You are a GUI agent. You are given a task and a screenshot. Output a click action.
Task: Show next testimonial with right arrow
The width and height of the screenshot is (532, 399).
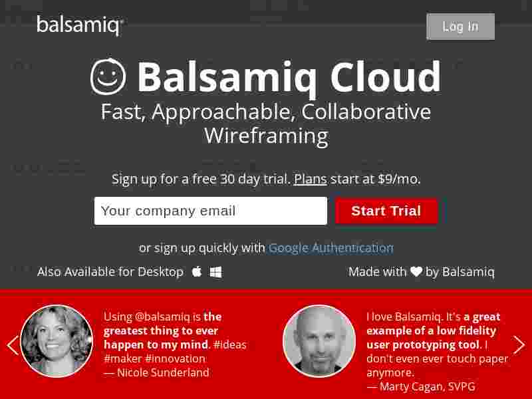519,345
